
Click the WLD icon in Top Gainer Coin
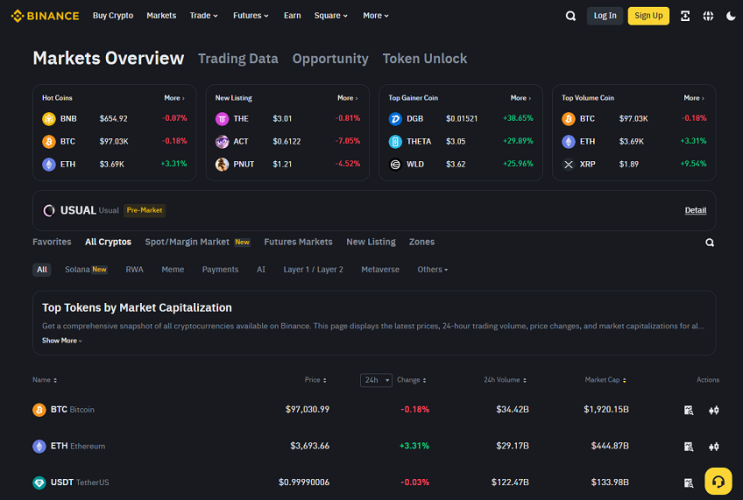tap(395, 164)
